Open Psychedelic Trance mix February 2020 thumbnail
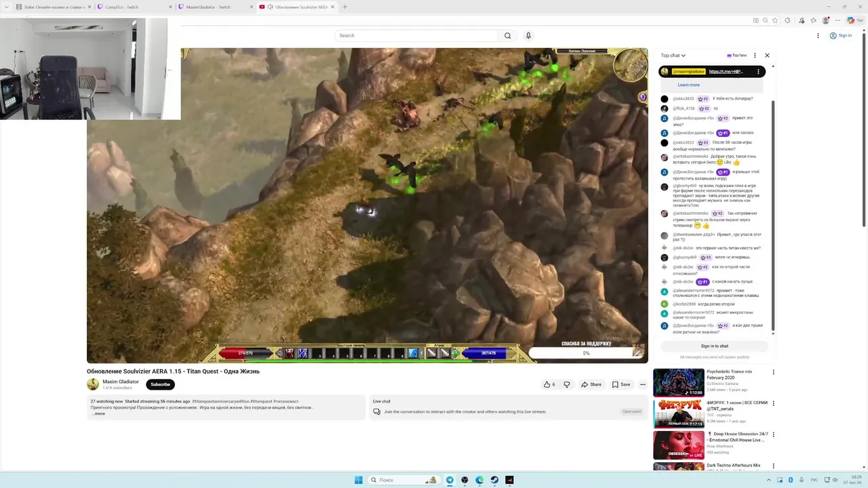 pos(678,382)
